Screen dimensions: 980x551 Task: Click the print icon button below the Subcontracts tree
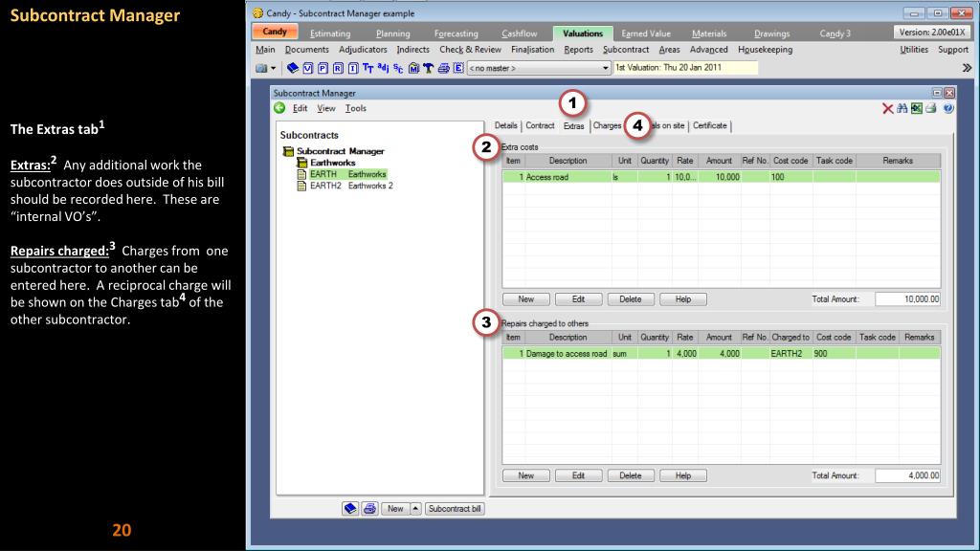369,509
